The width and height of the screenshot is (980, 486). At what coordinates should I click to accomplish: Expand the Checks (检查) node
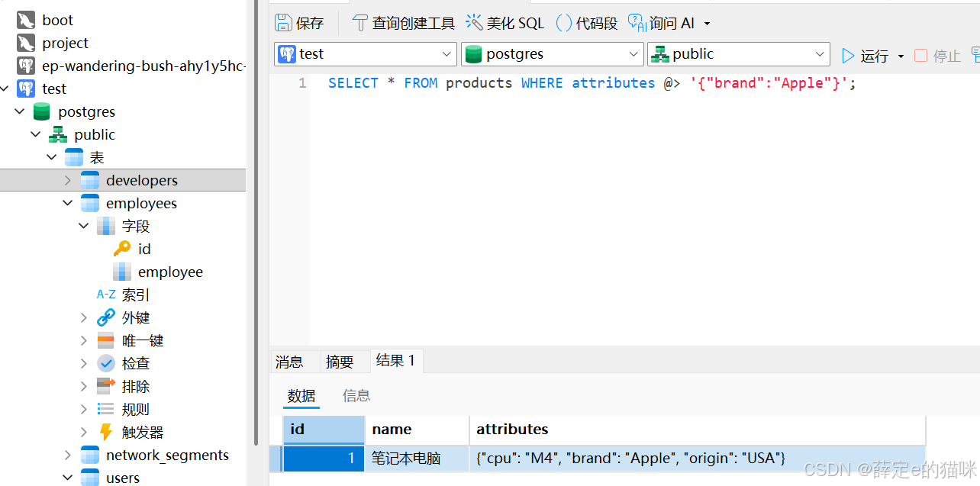click(84, 364)
